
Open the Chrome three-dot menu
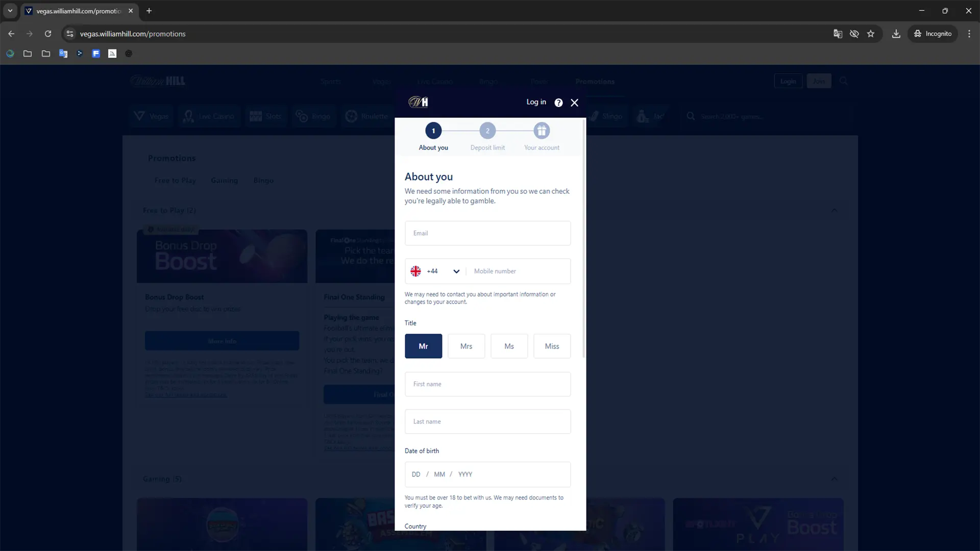(969, 34)
